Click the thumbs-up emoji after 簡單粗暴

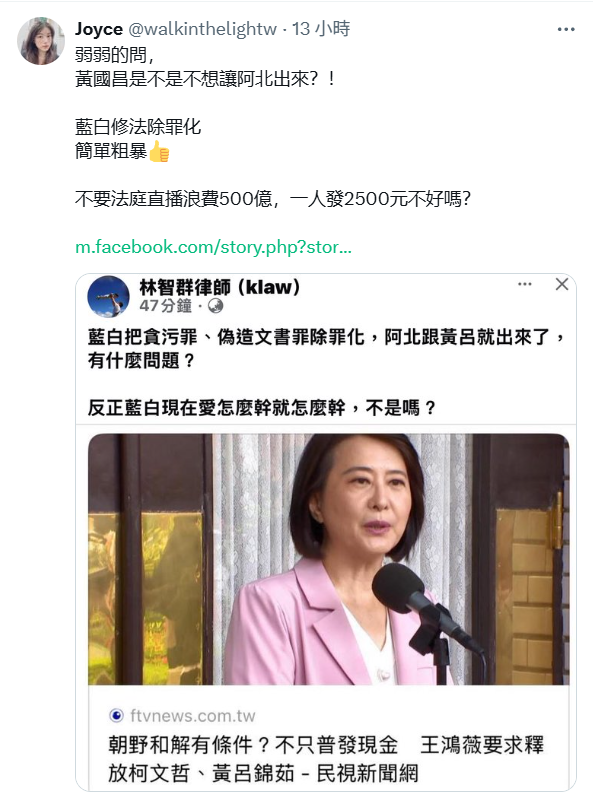pos(159,151)
